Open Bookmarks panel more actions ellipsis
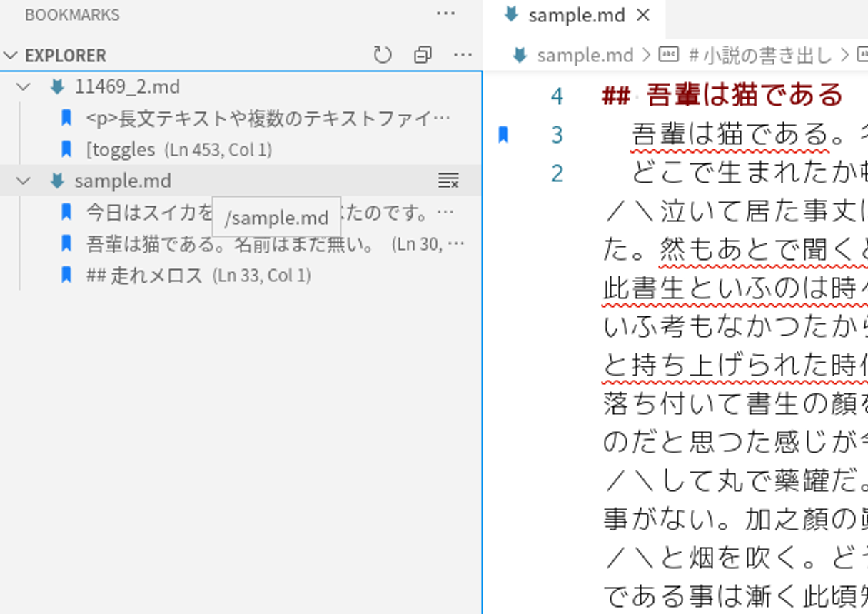The height and width of the screenshot is (614, 868). (x=445, y=14)
